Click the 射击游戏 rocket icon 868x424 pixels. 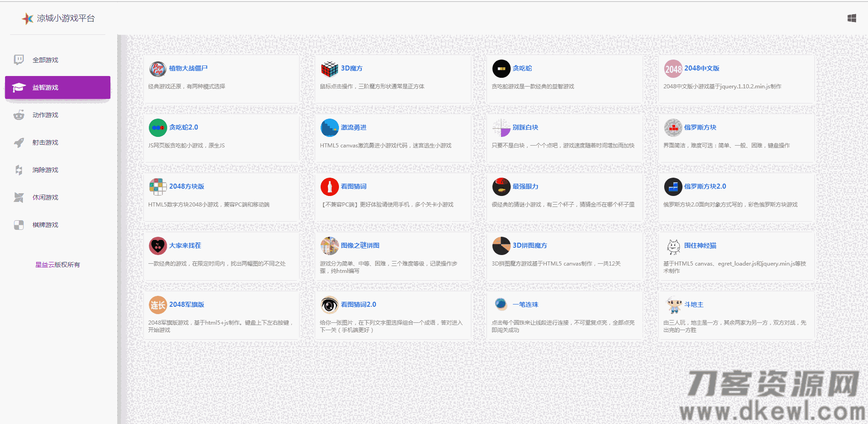19,142
